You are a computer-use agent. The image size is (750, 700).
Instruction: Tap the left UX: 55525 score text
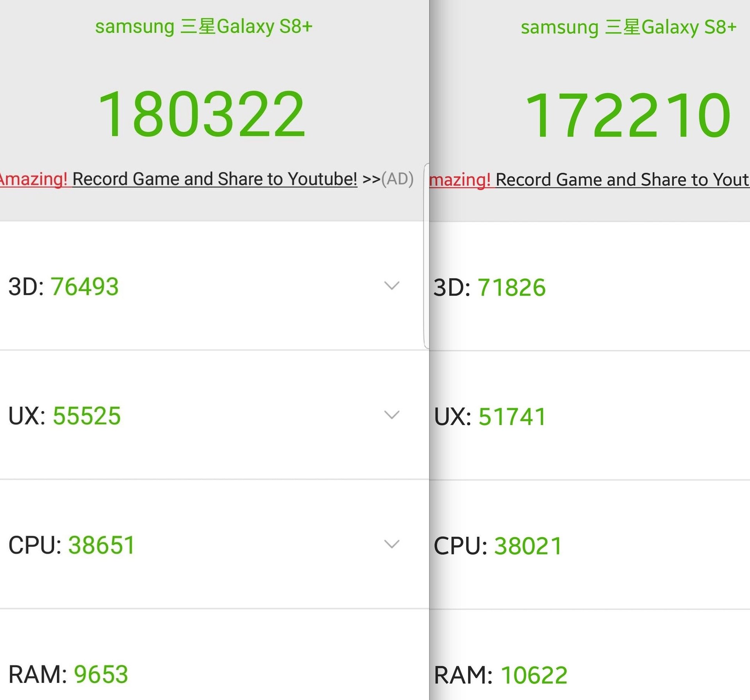pyautogui.click(x=64, y=415)
